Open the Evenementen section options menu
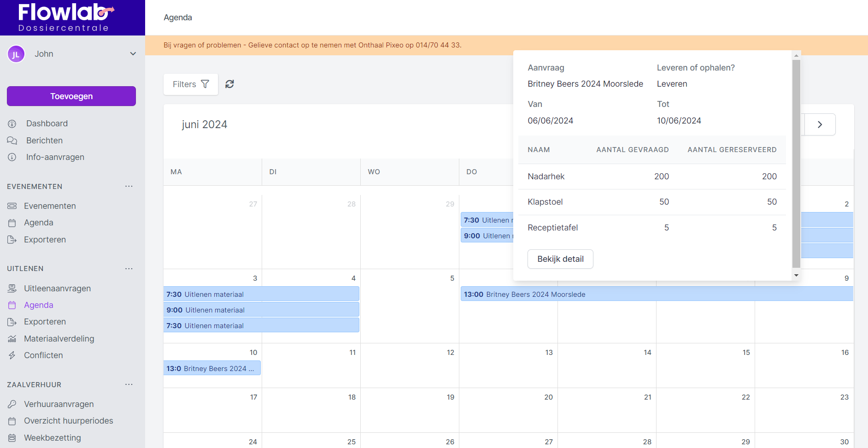 129,186
